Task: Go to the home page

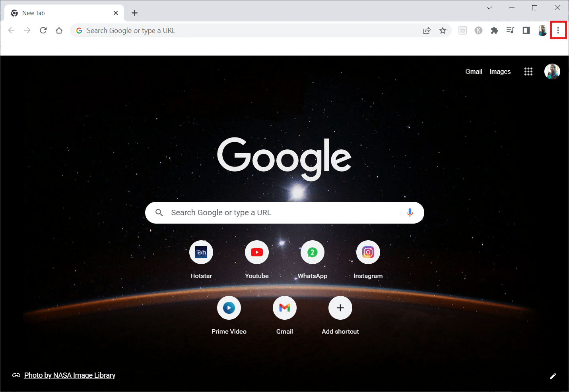Action: (x=59, y=31)
